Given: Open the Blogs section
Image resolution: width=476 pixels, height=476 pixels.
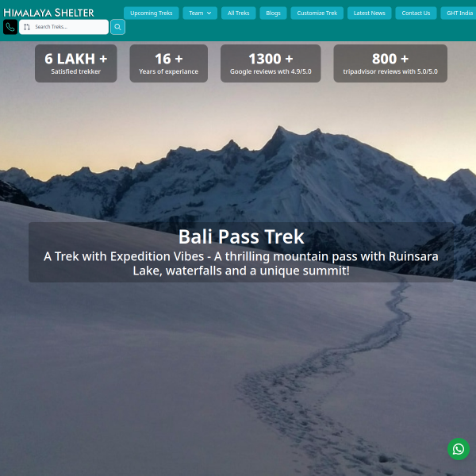Looking at the screenshot, I should click(273, 13).
